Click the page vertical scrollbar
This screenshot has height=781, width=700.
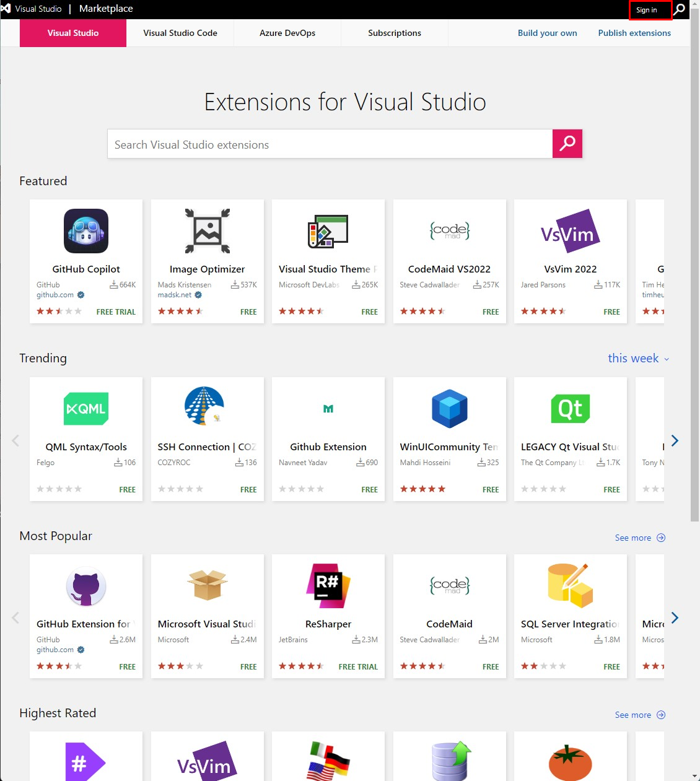695,266
